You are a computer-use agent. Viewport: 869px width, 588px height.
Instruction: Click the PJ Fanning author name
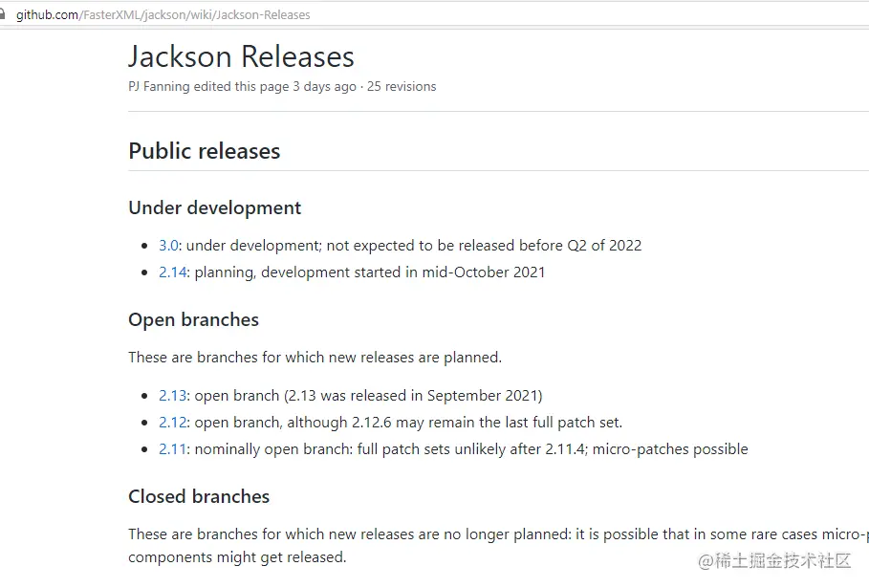pyautogui.click(x=159, y=86)
